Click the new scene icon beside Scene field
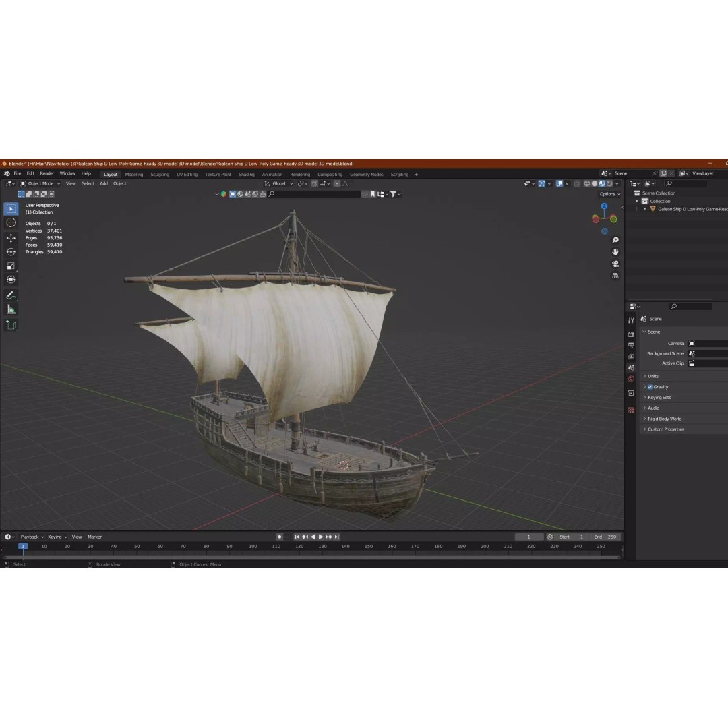 pos(663,173)
